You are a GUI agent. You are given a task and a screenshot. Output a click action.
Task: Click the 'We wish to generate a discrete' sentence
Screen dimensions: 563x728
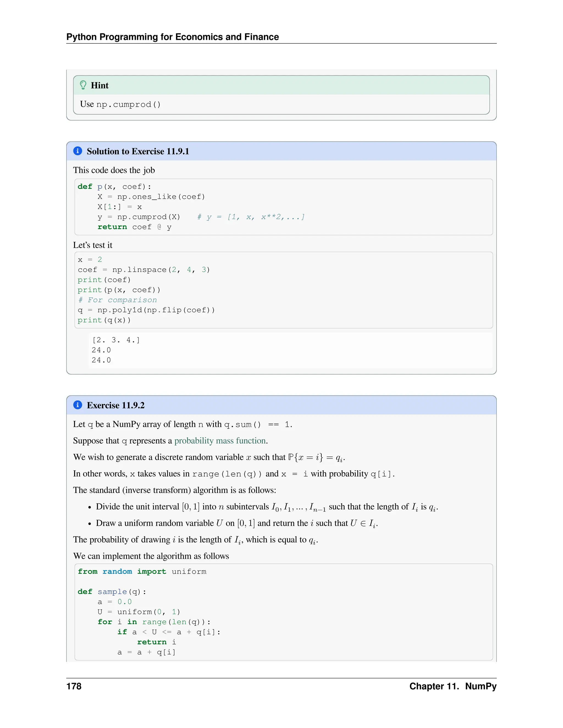[x=209, y=457]
